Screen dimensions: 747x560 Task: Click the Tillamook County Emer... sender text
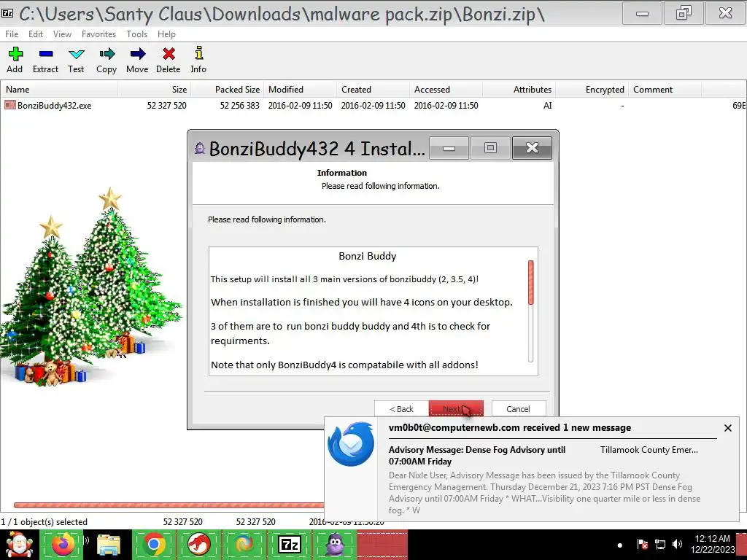(649, 449)
